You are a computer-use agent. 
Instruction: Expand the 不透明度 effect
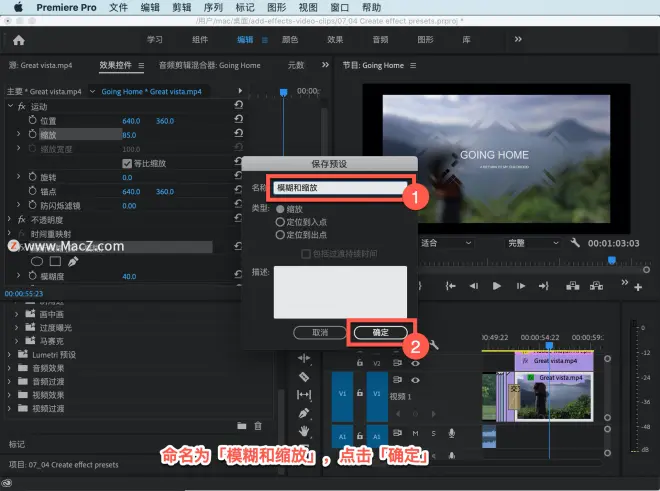point(10,219)
